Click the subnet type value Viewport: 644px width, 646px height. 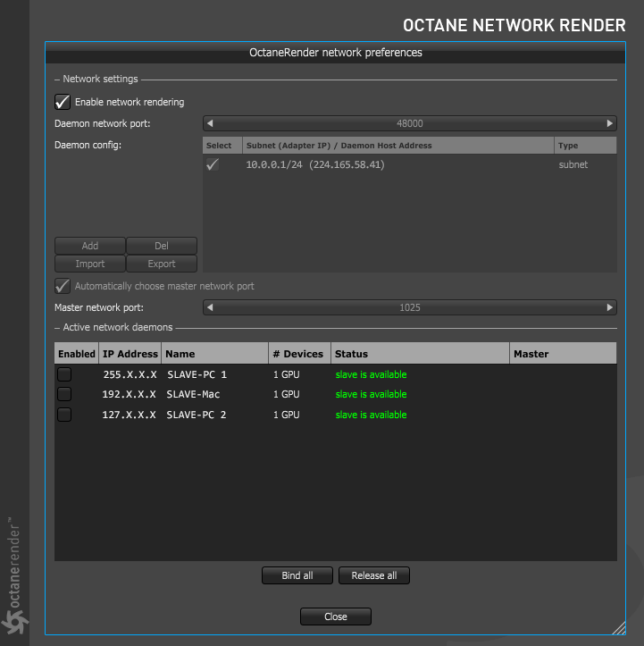click(x=573, y=164)
